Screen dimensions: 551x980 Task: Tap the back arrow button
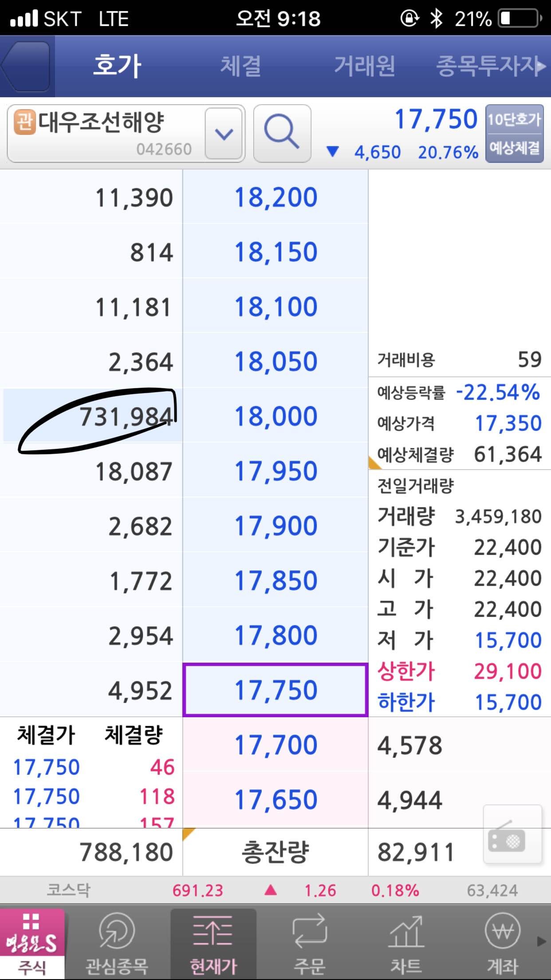[x=26, y=66]
